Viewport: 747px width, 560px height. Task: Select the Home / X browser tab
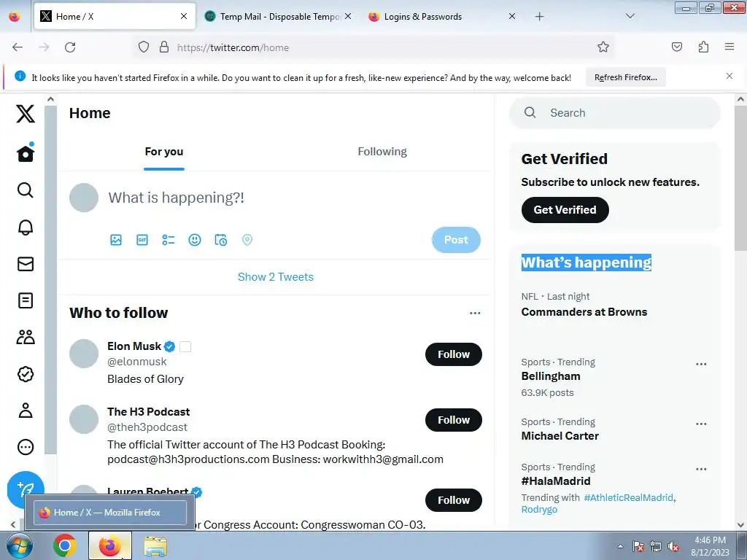(115, 17)
